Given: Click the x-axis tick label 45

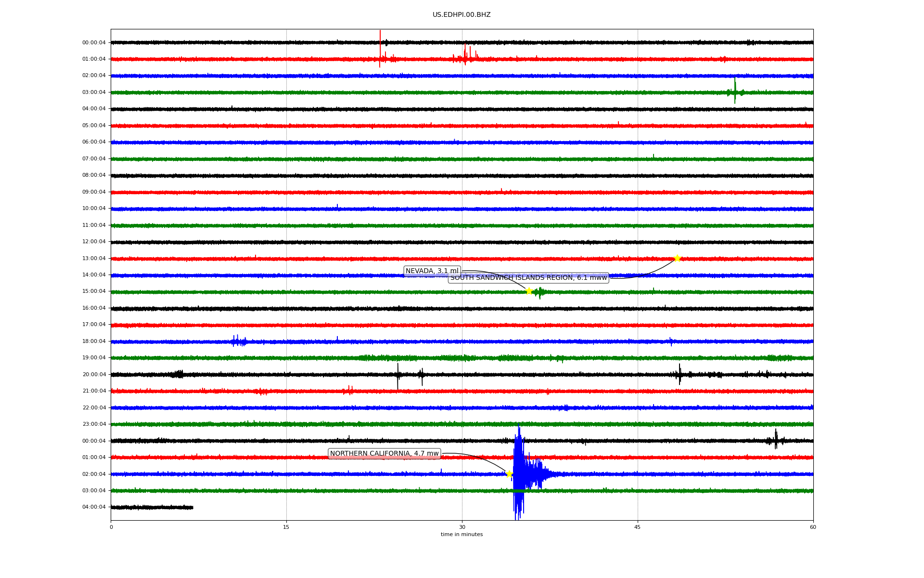Looking at the screenshot, I should (x=638, y=527).
